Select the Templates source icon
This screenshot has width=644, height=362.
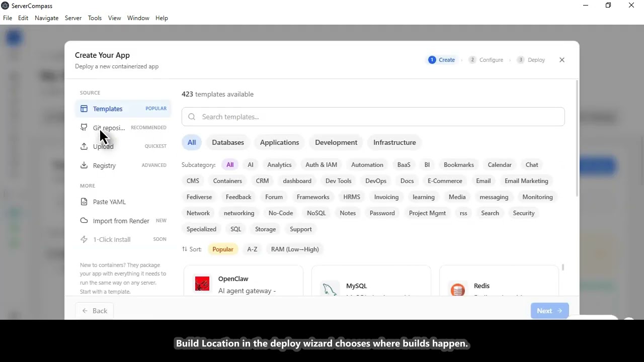84,109
